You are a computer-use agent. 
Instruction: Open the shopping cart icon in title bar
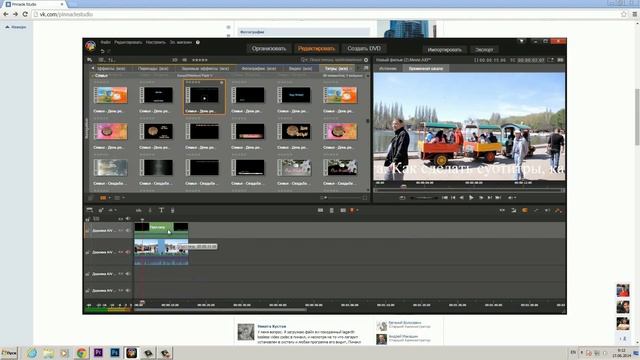tap(521, 41)
